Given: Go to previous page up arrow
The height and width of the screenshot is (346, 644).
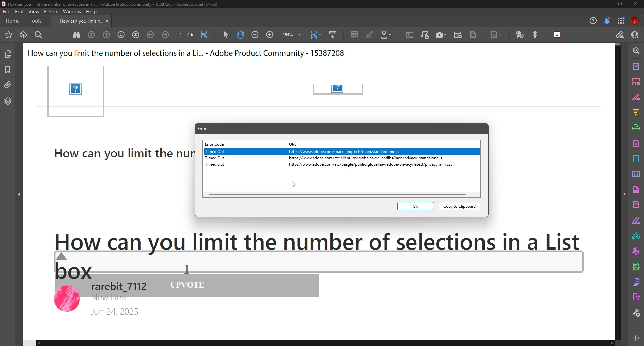Looking at the screenshot, I should [x=106, y=35].
